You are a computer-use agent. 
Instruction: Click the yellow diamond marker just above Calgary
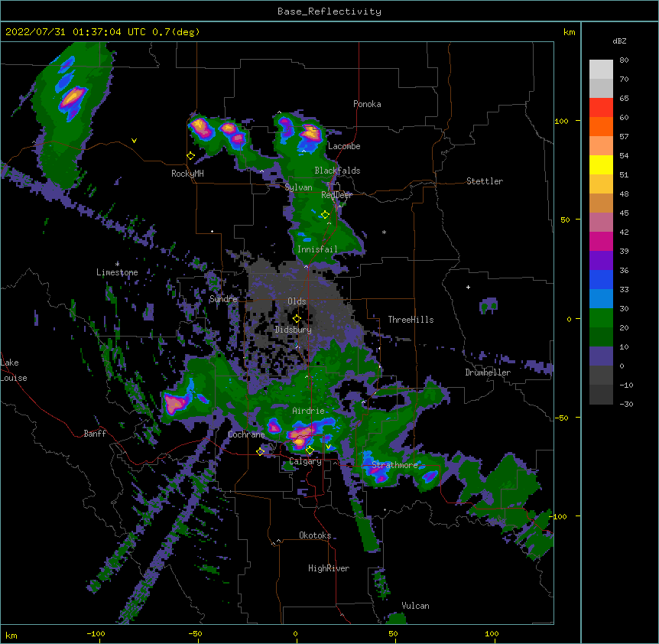[x=310, y=450]
